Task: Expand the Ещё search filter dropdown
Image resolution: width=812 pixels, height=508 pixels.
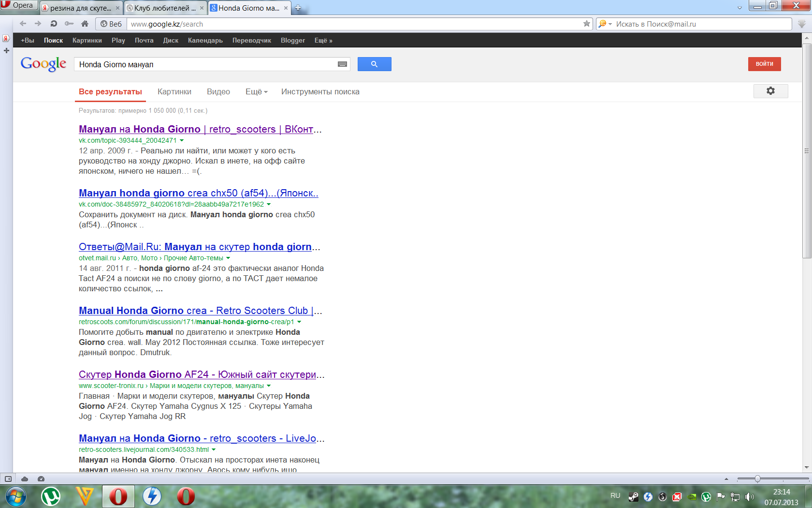Action: tap(256, 92)
